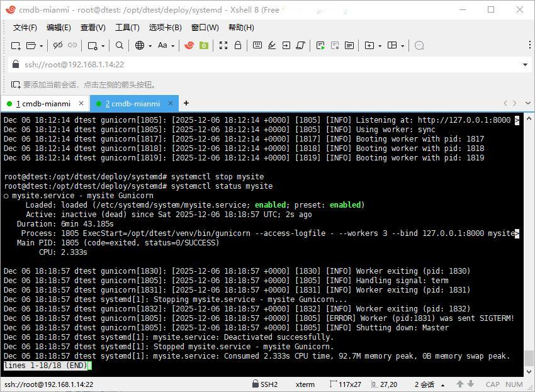Click the 117x27 terminal size indicator
This screenshot has height=392, width=535.
click(346, 384)
